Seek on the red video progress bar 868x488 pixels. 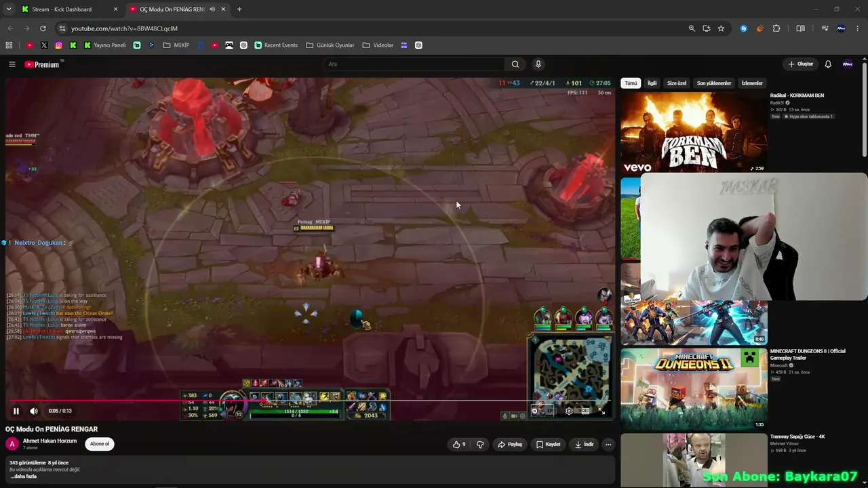311,400
